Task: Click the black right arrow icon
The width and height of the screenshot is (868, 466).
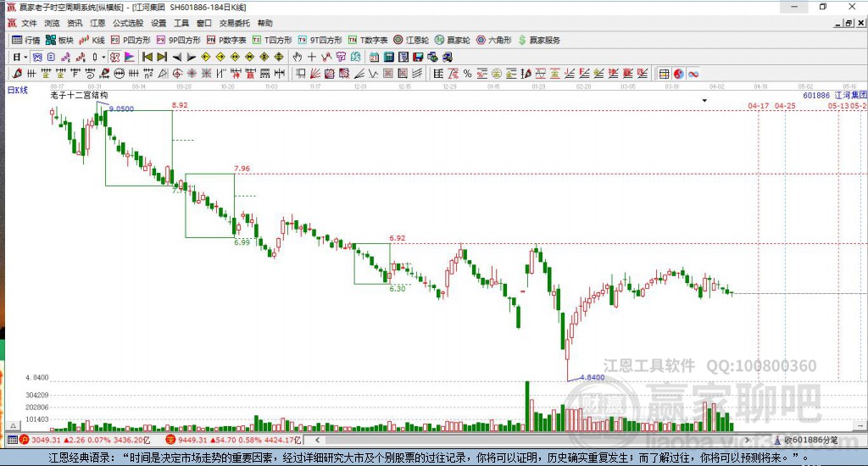Action: [x=191, y=57]
